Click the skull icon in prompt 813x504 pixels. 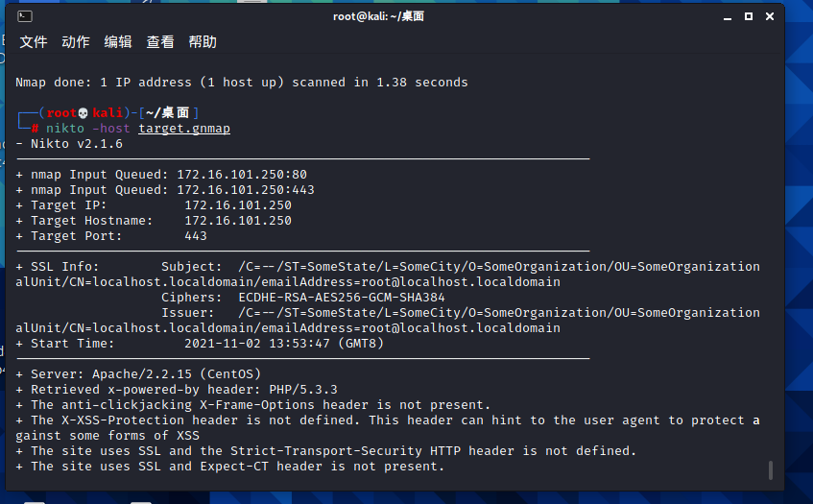83,113
